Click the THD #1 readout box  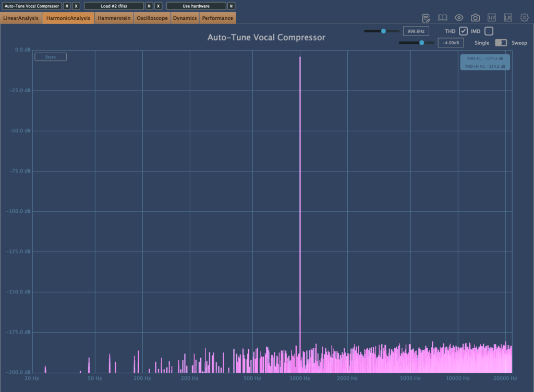485,62
